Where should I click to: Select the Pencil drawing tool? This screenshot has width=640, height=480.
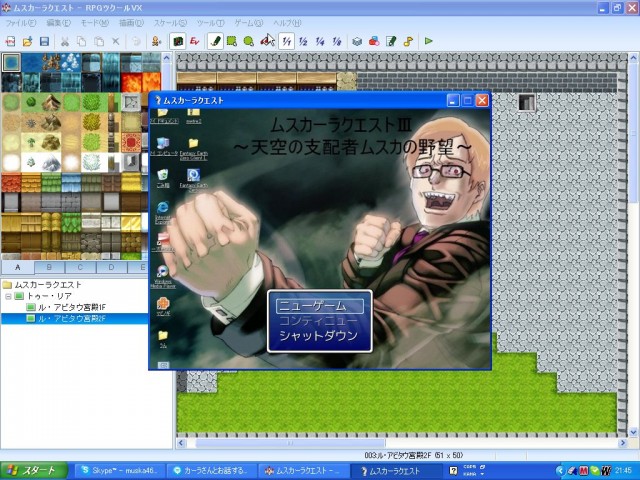coord(215,41)
